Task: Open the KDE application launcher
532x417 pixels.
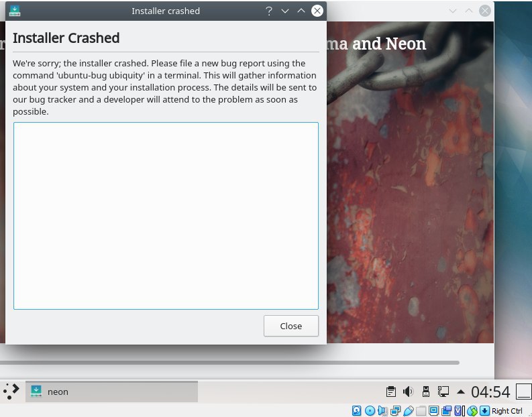Action: point(11,392)
